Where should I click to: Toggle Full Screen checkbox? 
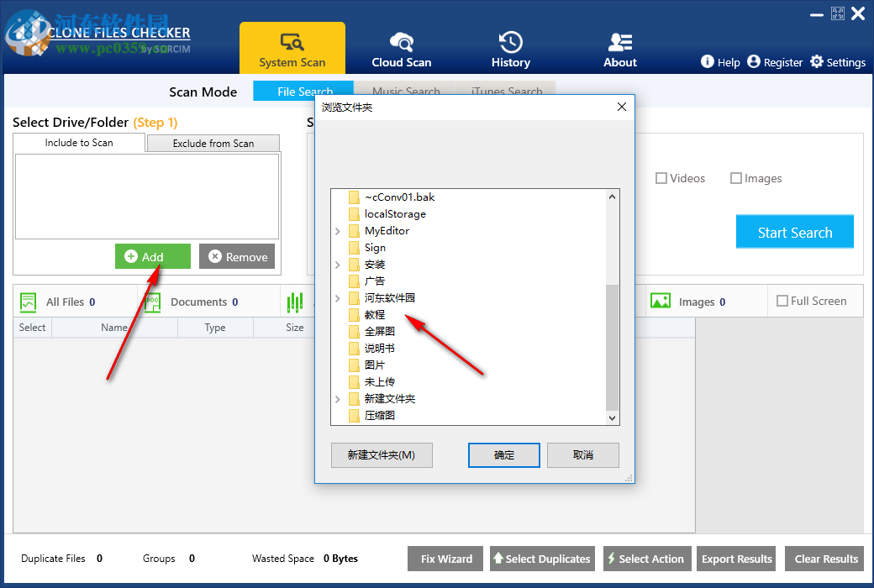782,300
